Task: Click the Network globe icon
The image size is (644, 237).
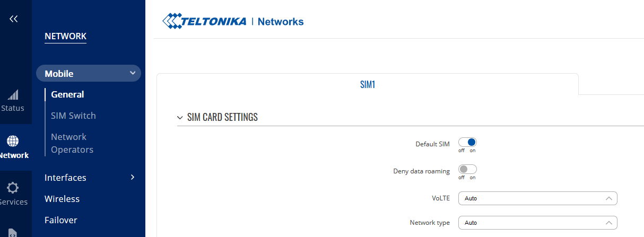Action: (x=13, y=141)
